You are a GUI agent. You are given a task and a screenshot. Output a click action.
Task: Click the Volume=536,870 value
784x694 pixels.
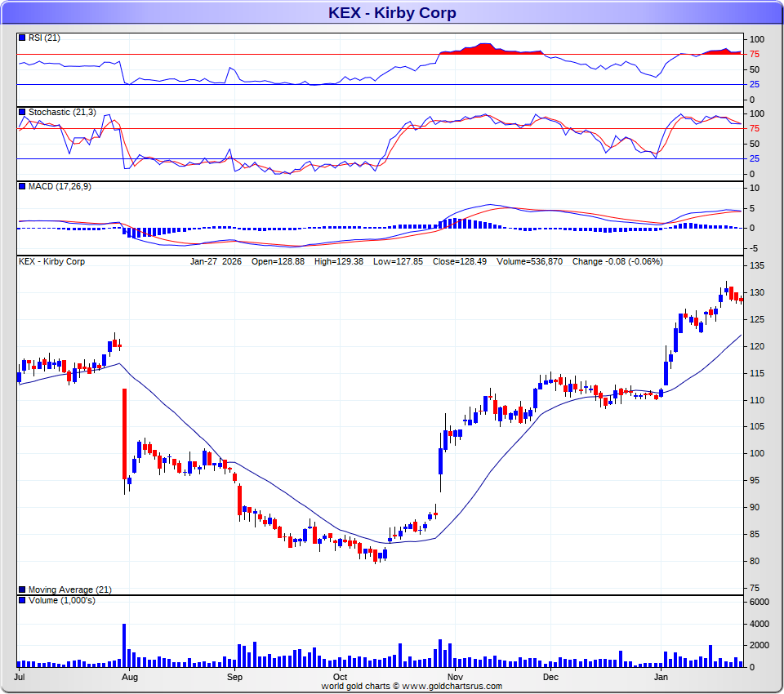529,261
